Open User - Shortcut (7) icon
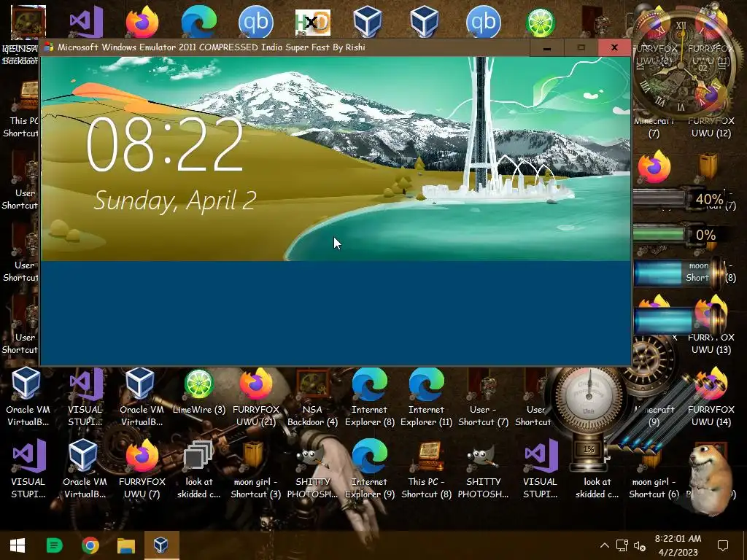This screenshot has width=747, height=560. pyautogui.click(x=483, y=397)
